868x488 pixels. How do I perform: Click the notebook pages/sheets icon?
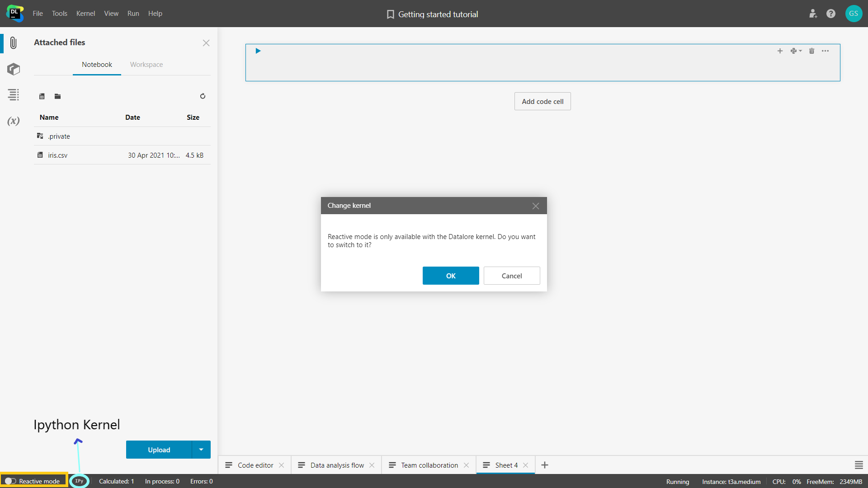click(13, 95)
